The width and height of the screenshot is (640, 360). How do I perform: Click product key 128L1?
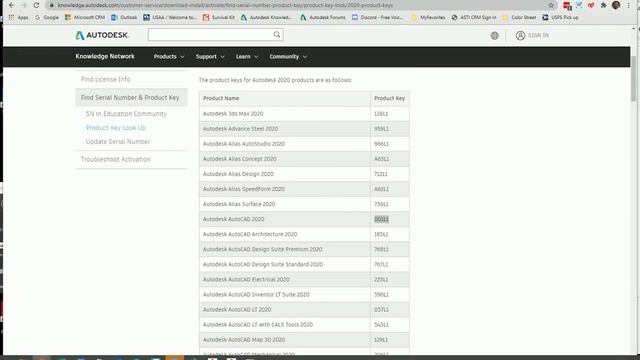[x=381, y=113]
